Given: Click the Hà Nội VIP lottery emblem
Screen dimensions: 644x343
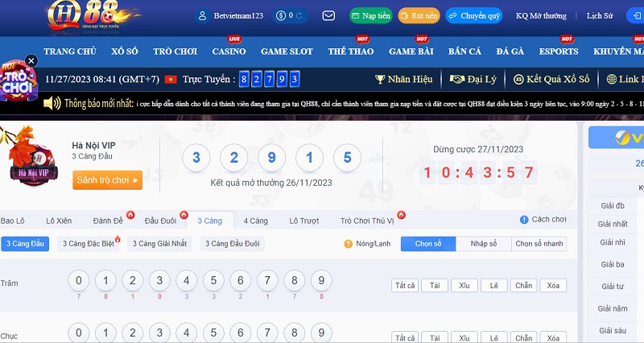Looking at the screenshot, I should [x=30, y=158].
